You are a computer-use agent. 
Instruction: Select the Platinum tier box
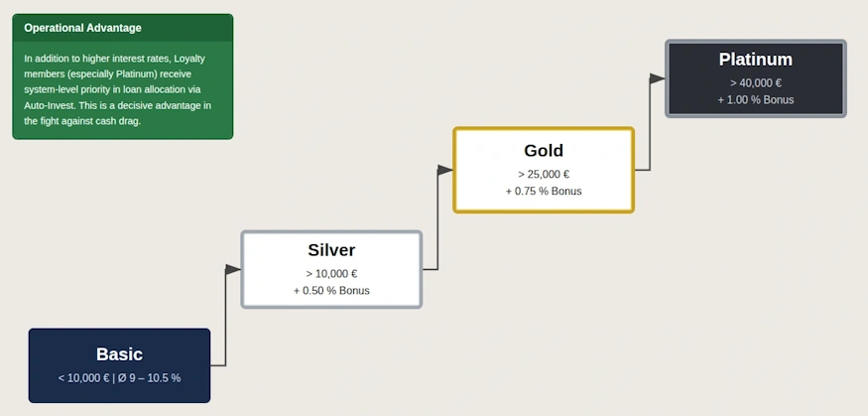click(756, 78)
